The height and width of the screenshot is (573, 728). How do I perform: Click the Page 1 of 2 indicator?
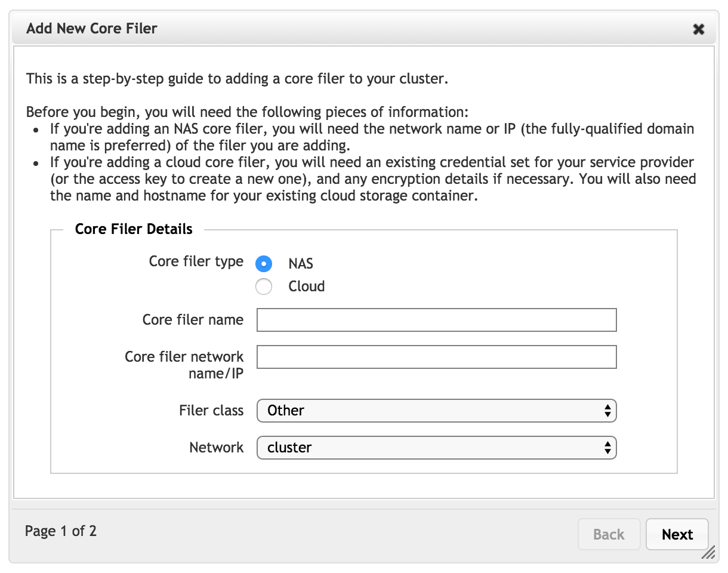tap(61, 531)
